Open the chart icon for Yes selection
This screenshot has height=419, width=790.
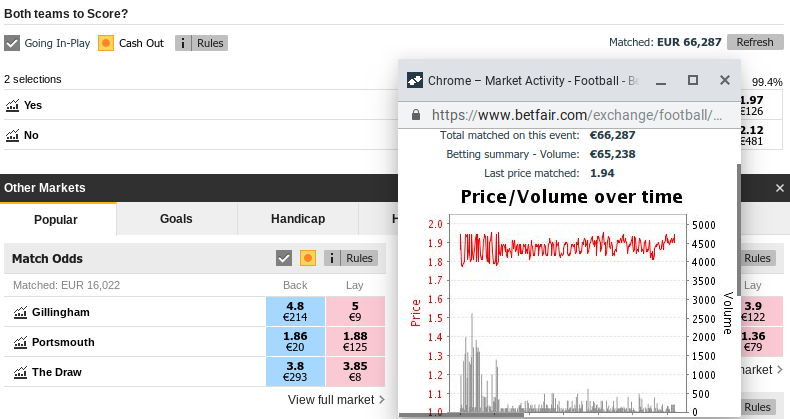(12, 105)
